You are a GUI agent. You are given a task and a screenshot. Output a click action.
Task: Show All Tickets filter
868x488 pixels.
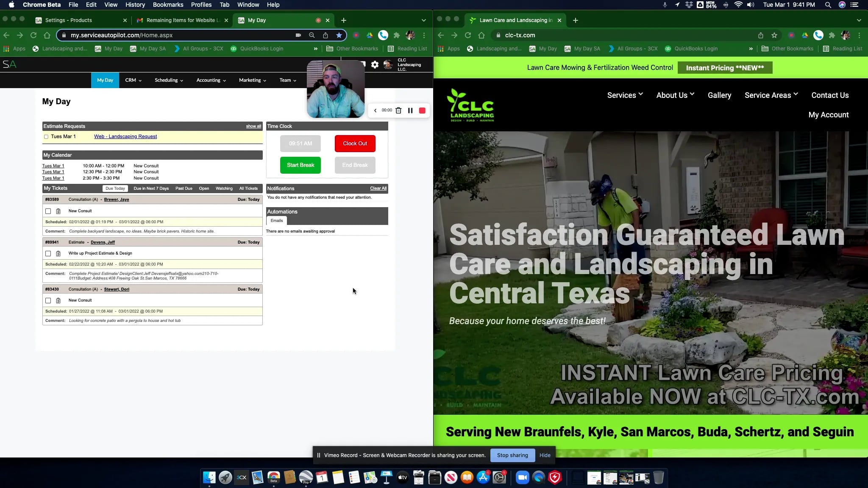(248, 189)
